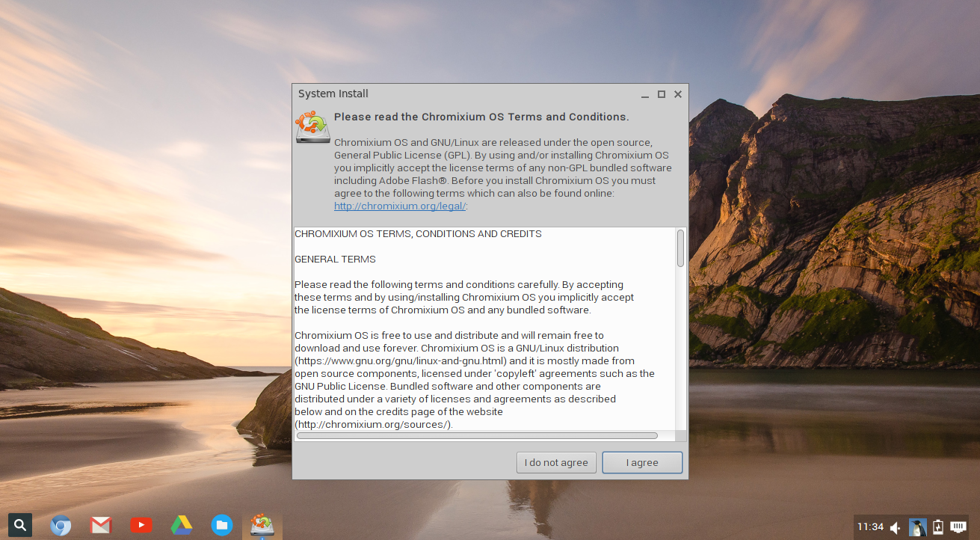980x540 pixels.
Task: Click the installer drive icon in dialog
Action: pos(312,127)
